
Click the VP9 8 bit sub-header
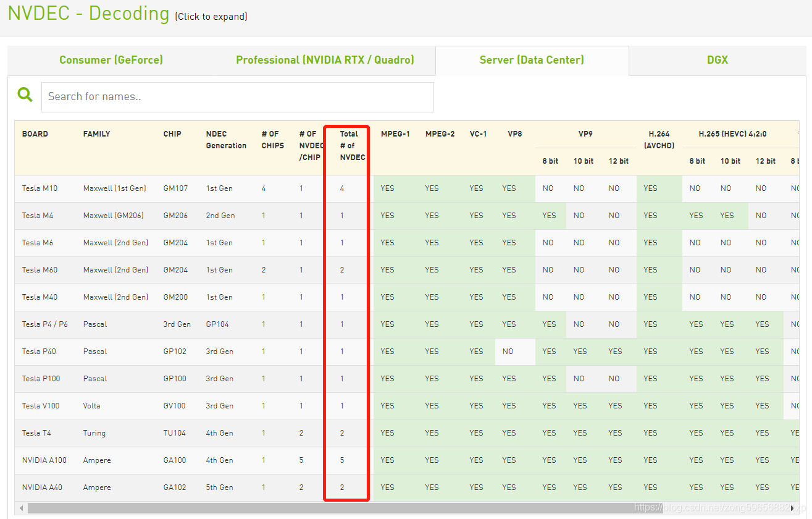click(x=550, y=161)
